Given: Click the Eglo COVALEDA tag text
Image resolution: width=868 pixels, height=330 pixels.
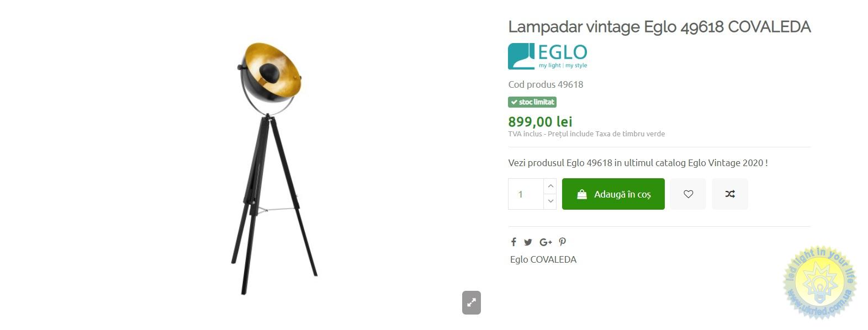Looking at the screenshot, I should click(543, 259).
